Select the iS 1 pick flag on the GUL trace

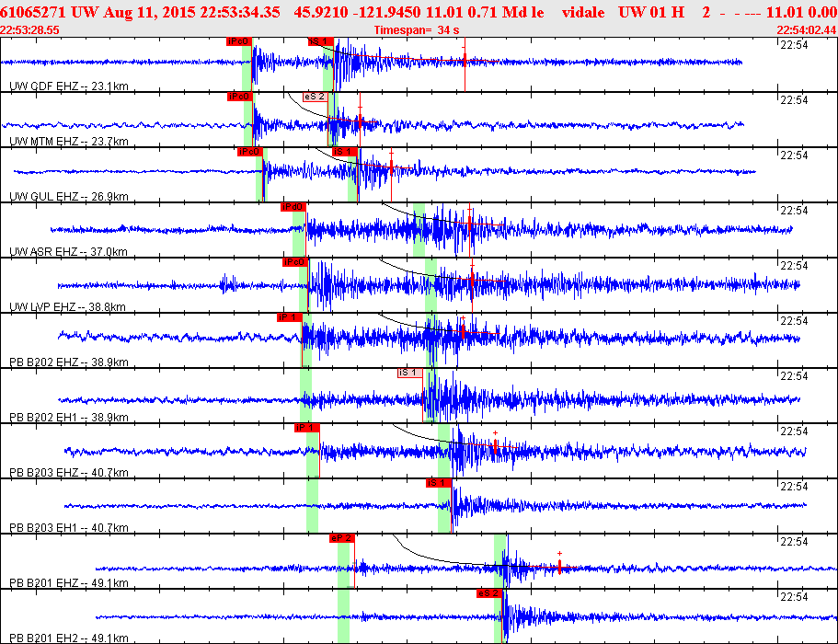pyautogui.click(x=345, y=152)
